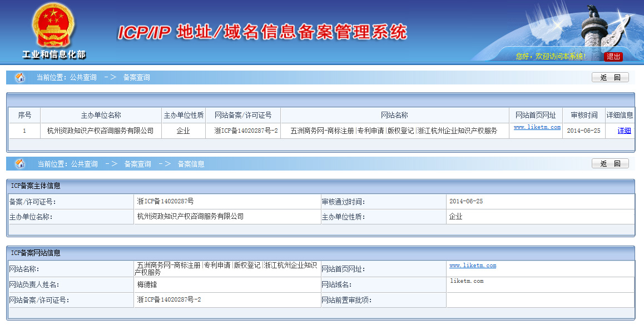
Task: Click liketm.com domain value
Action: pos(467,281)
